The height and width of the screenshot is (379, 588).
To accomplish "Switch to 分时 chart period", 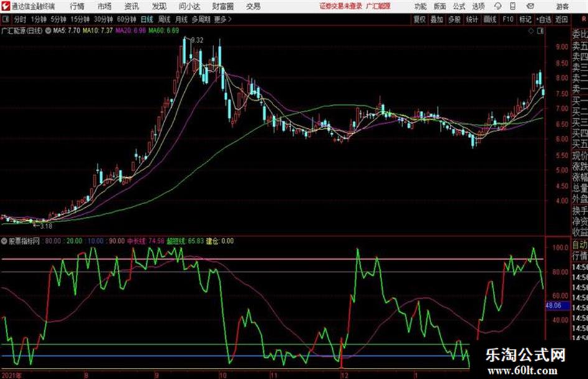I will 20,19.
